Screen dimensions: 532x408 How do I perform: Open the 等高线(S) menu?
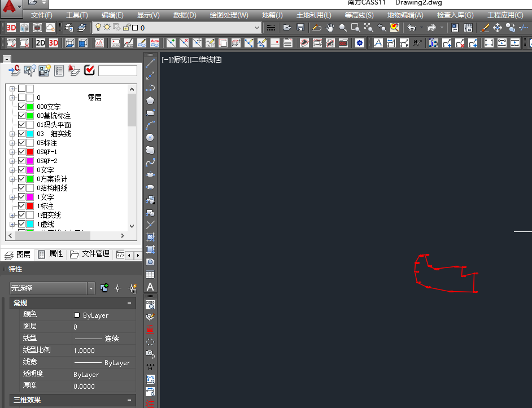click(x=359, y=15)
